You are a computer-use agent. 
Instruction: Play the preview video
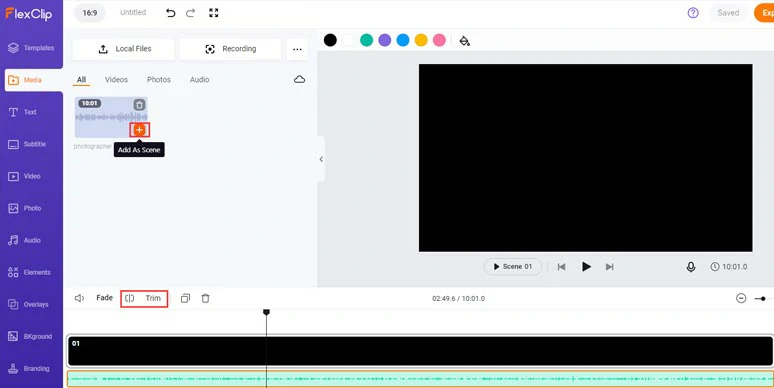click(x=586, y=267)
